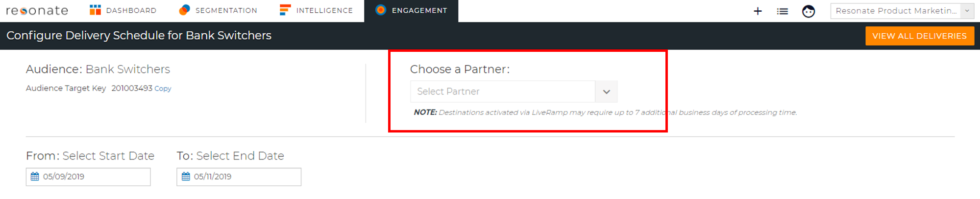Open the Select Partner combo box

pyautogui.click(x=514, y=91)
